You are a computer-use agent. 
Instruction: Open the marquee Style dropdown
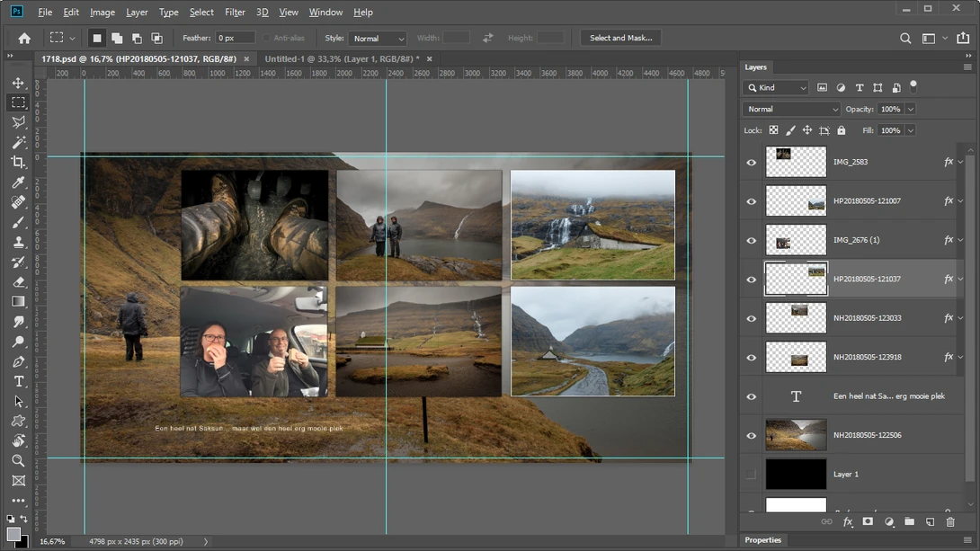pos(378,38)
